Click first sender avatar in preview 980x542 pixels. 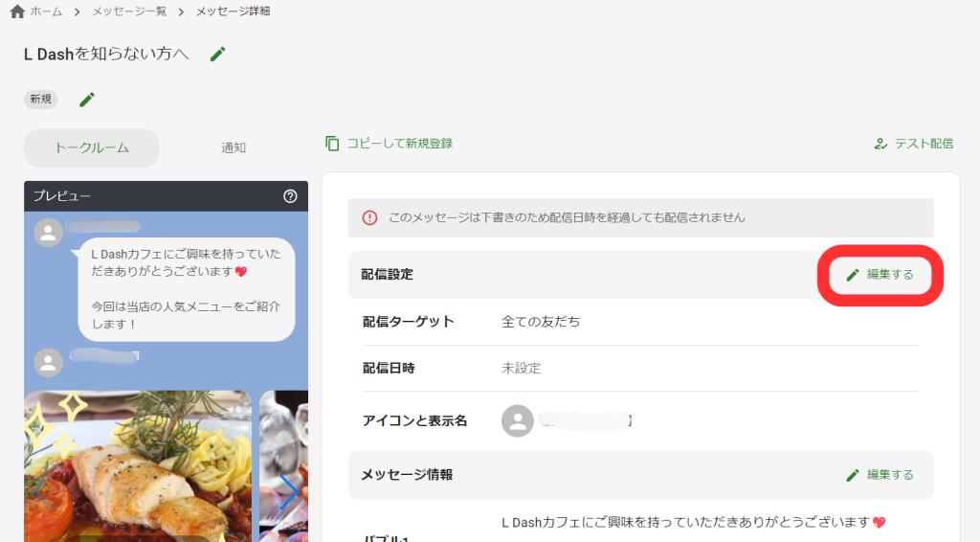pos(48,234)
